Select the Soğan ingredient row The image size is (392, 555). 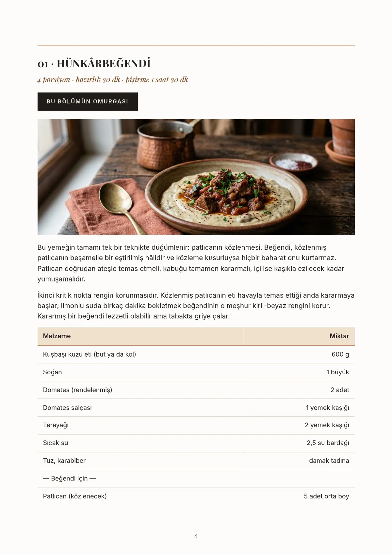coord(196,372)
